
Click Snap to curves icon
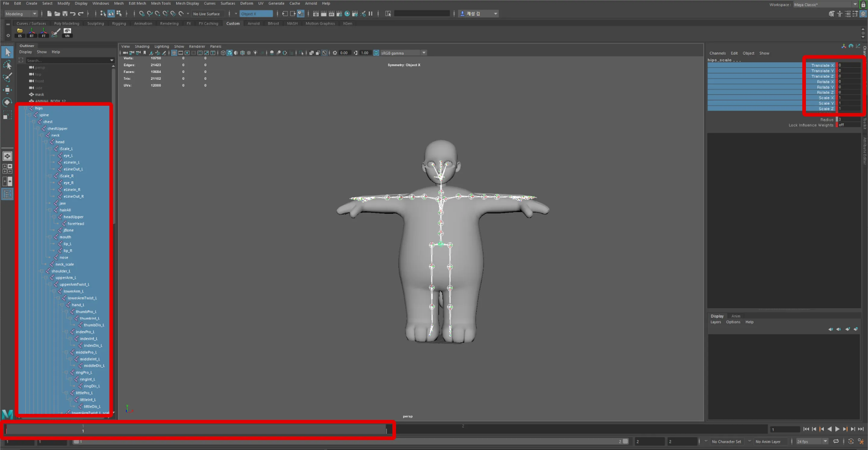tap(149, 14)
